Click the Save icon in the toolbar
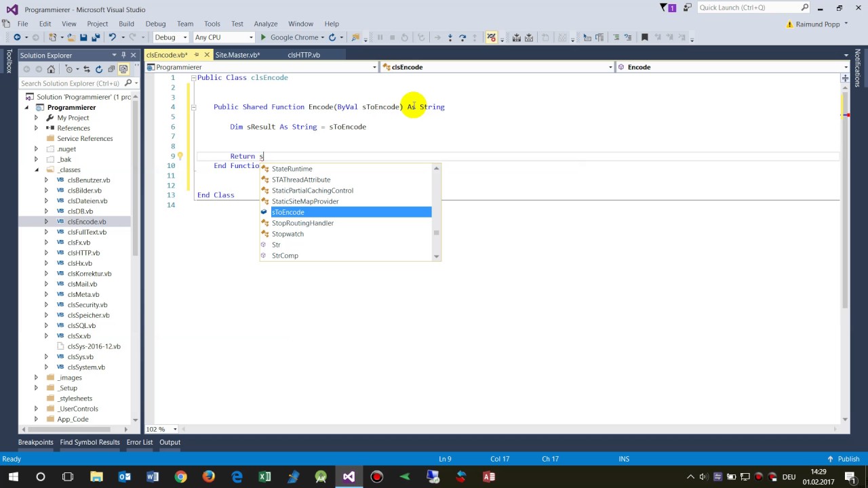The image size is (868, 488). click(x=83, y=37)
